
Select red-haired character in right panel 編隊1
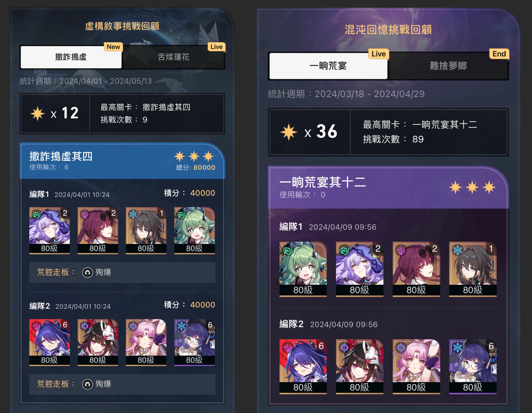pos(416,269)
